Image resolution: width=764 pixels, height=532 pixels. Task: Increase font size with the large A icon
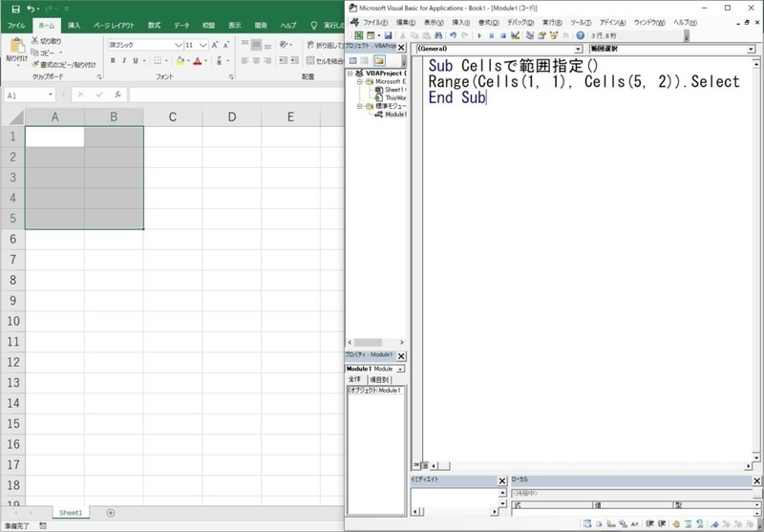215,45
